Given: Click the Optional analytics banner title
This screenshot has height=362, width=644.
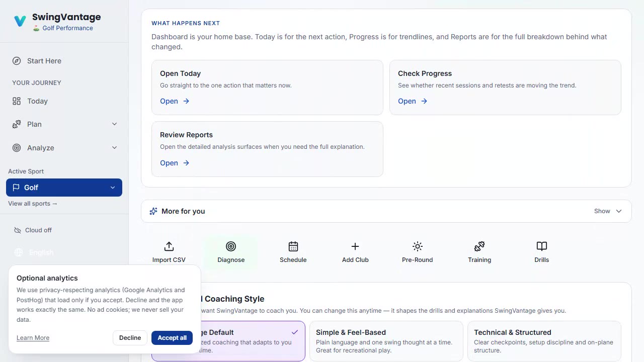Looking at the screenshot, I should [47, 278].
